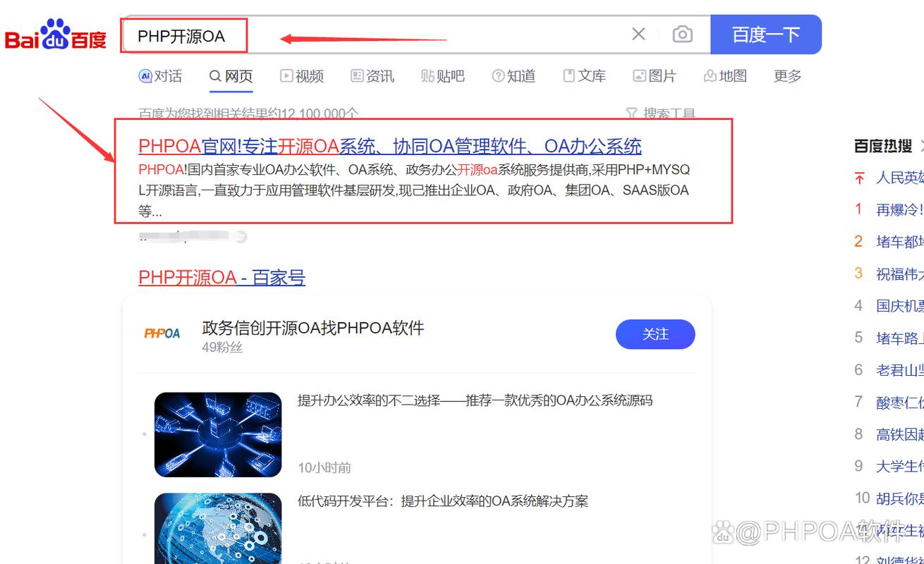Screen dimensions: 924x564
Task: Clear search text with the X icon
Action: 638,34
